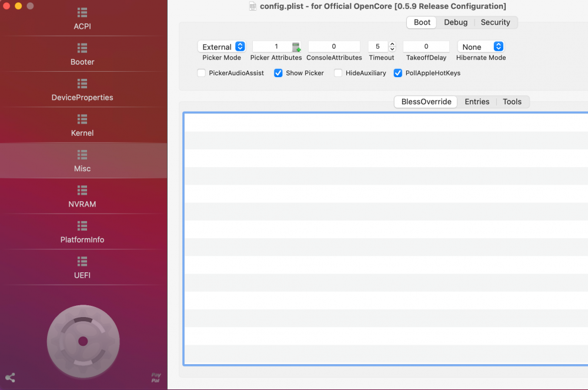Select the Booter sidebar icon
Viewport: 588px width, 390px height.
tap(82, 48)
